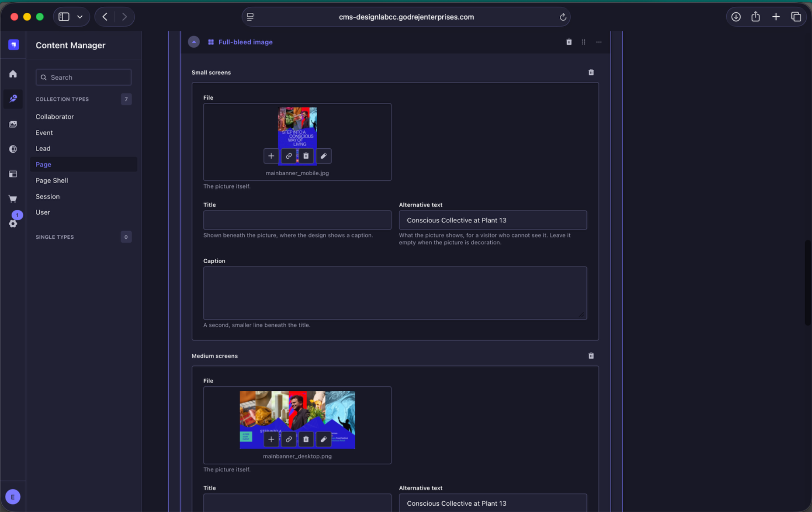Remove mainbanner_desktop.png from the File field

pyautogui.click(x=306, y=439)
